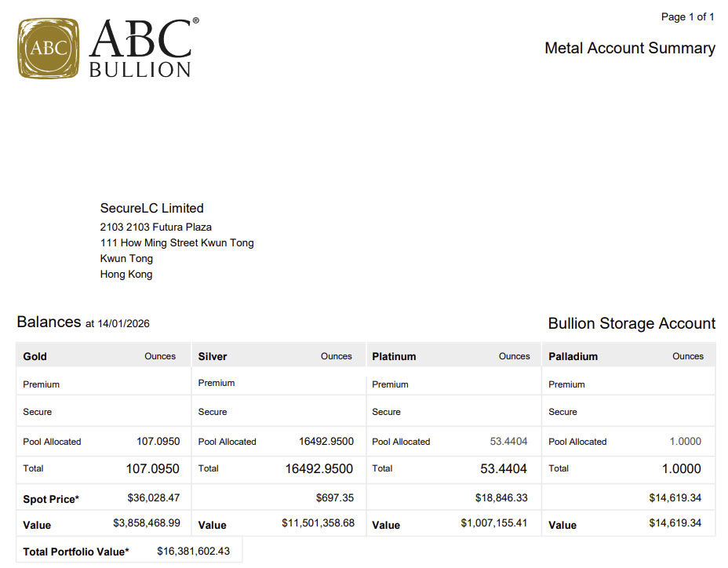This screenshot has height=568, width=728.
Task: Click the platinum value $1,007,155.41
Action: click(x=493, y=523)
